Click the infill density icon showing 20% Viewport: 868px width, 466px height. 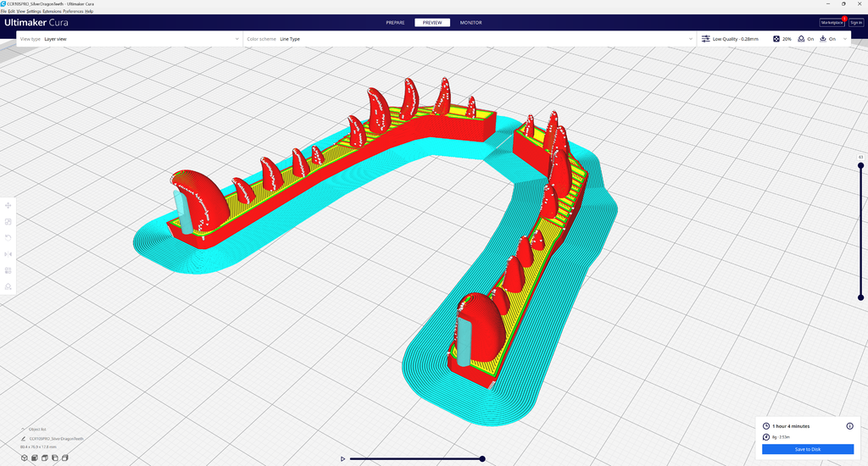point(776,39)
